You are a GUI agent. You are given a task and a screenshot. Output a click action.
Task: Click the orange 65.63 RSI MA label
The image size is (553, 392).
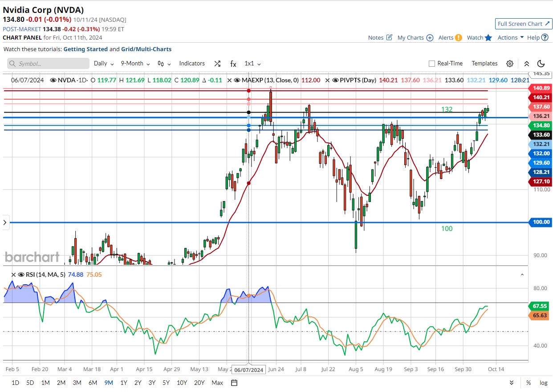point(539,315)
